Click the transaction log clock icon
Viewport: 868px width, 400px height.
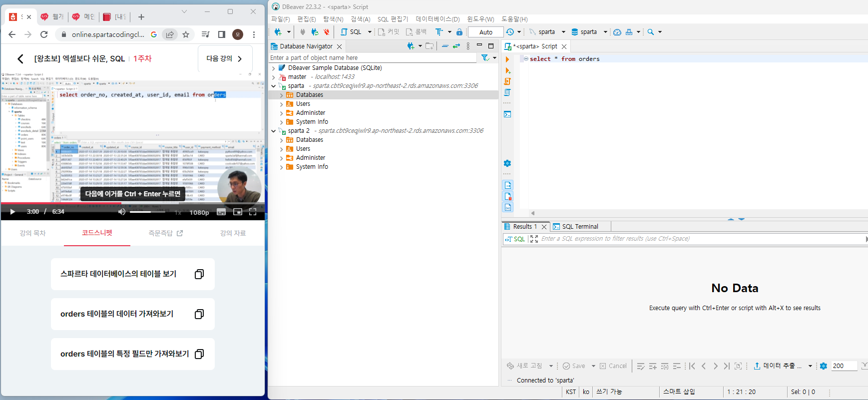tap(510, 32)
